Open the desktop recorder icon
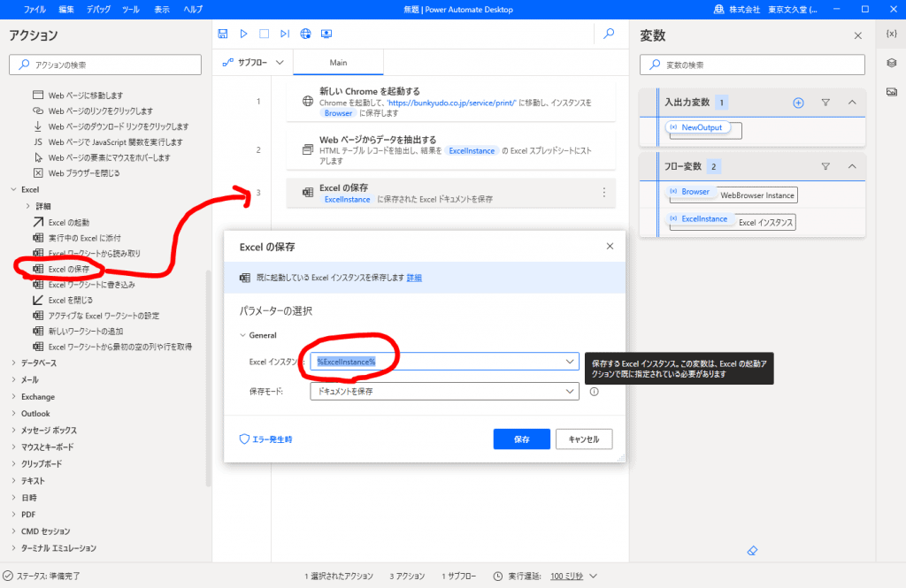Viewport: 906px width, 588px height. pos(326,34)
